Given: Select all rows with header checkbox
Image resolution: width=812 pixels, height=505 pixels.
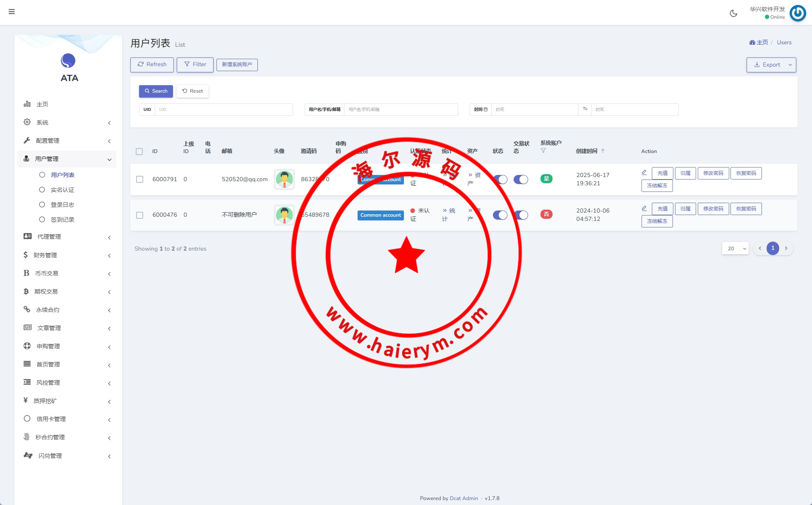Looking at the screenshot, I should (x=139, y=151).
